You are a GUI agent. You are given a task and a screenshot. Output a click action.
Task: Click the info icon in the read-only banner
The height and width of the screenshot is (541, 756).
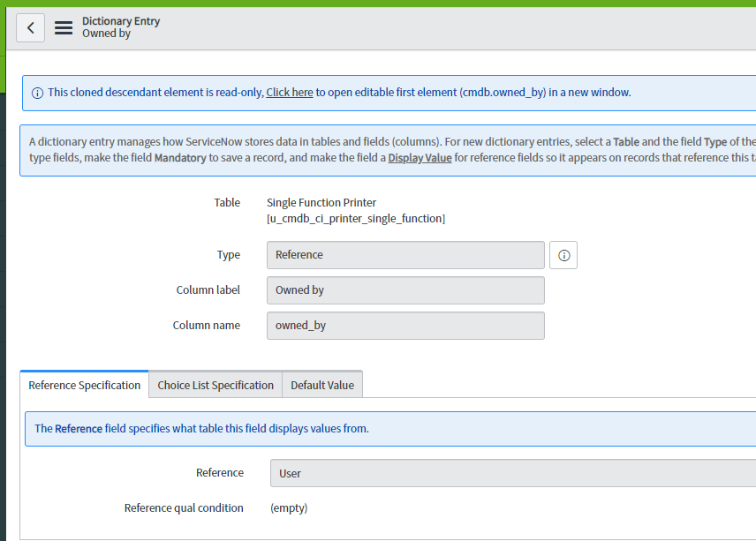tap(36, 92)
